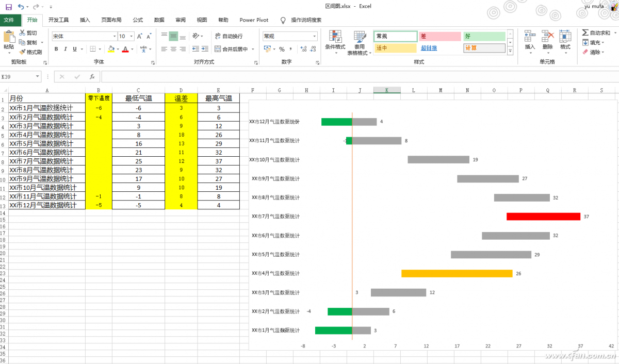Click the comma style icon
Viewport: 619px width, 364px height.
click(291, 49)
